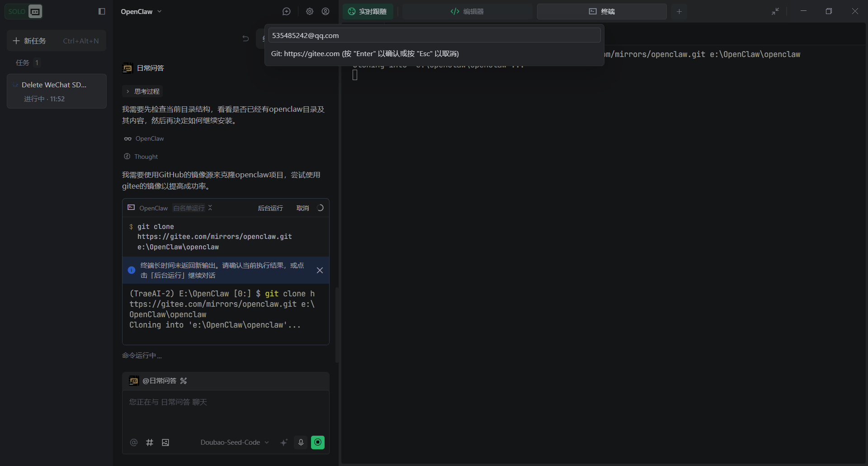This screenshot has height=466, width=868.
Task: Open the Doubao-Seed-Code model selector
Action: [234, 442]
